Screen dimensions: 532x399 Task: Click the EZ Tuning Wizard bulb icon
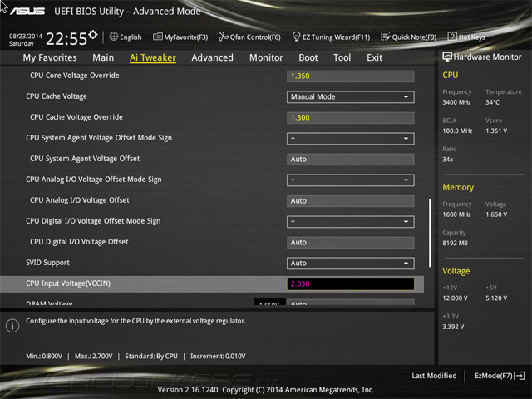point(296,37)
